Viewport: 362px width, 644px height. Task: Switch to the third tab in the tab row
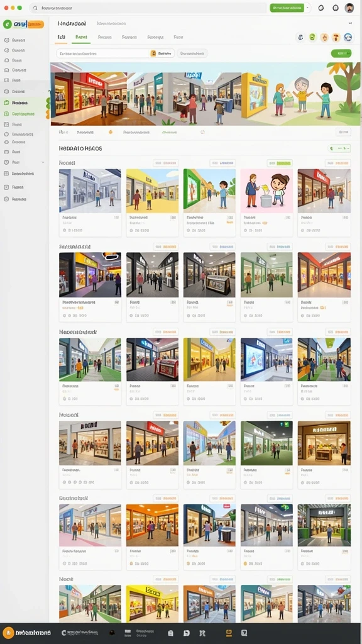105,37
